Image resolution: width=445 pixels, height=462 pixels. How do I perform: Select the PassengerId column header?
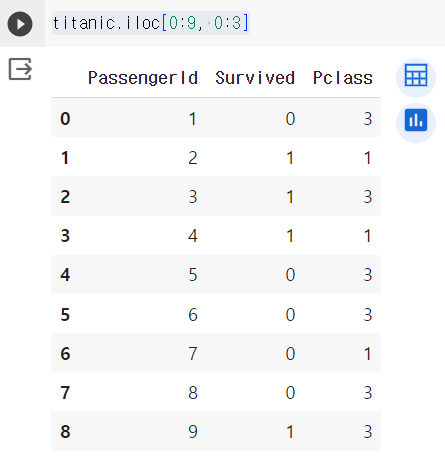pyautogui.click(x=143, y=78)
